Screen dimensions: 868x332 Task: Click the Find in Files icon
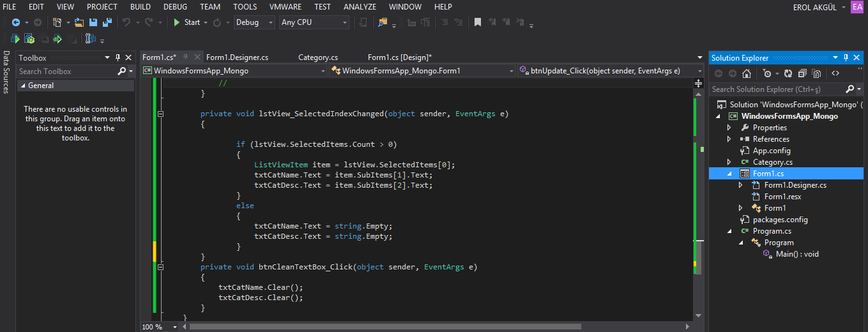[x=382, y=22]
